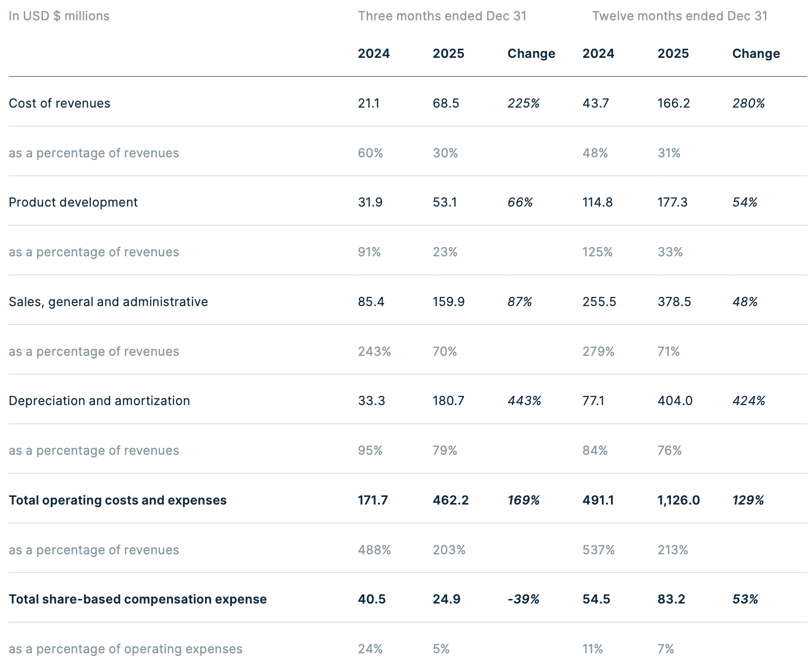Screen dimensions: 812x669
Task: Click the 'Twelve months ended Dec 31' header
Action: pos(680,16)
